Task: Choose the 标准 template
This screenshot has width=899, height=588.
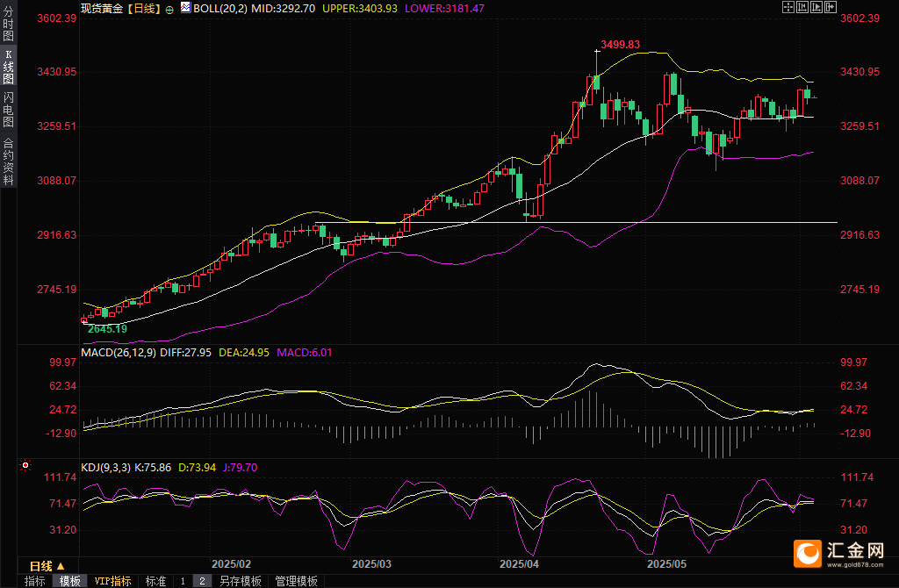Action: tap(155, 581)
